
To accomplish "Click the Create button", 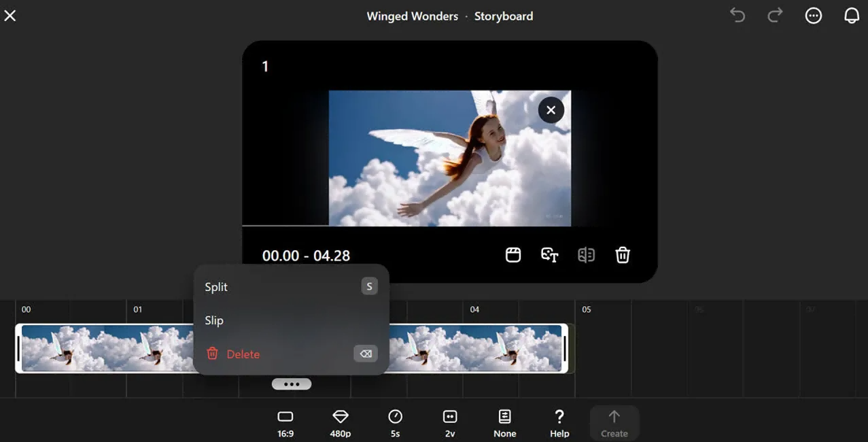I will [614, 423].
